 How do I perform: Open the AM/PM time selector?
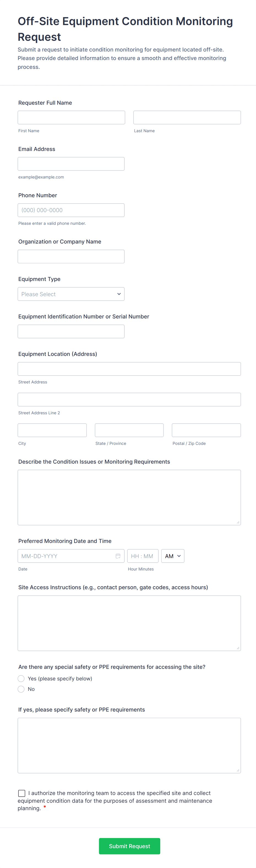click(173, 556)
